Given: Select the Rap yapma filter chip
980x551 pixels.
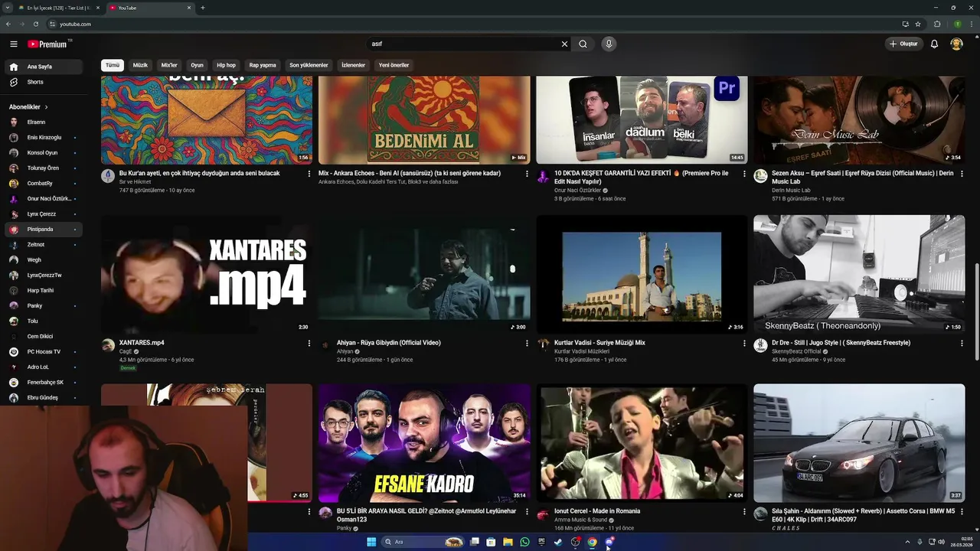Looking at the screenshot, I should 263,65.
